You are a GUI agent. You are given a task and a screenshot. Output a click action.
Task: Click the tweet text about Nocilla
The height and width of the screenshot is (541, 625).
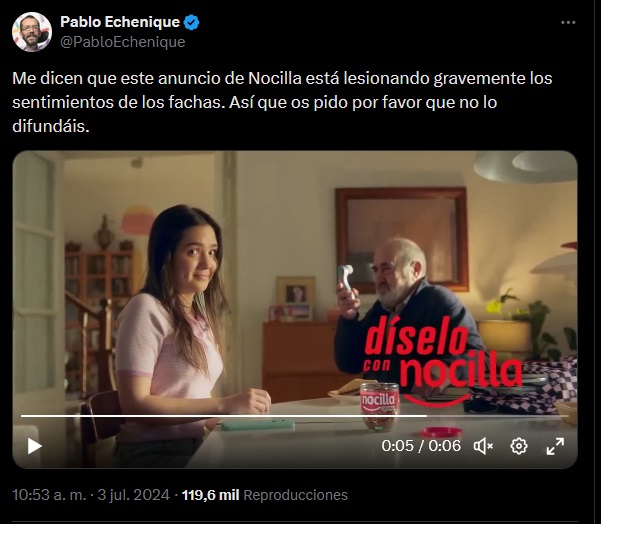pyautogui.click(x=282, y=102)
